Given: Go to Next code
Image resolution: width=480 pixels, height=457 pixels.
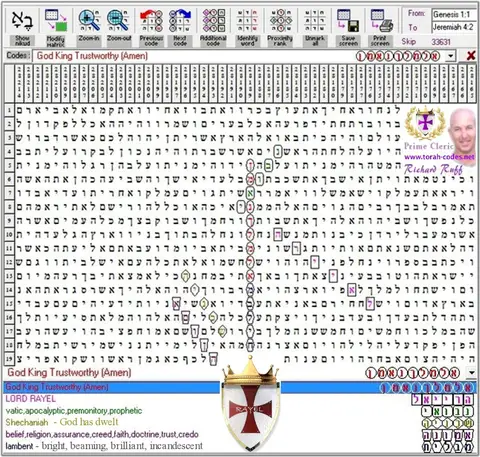Looking at the screenshot, I should point(180,20).
